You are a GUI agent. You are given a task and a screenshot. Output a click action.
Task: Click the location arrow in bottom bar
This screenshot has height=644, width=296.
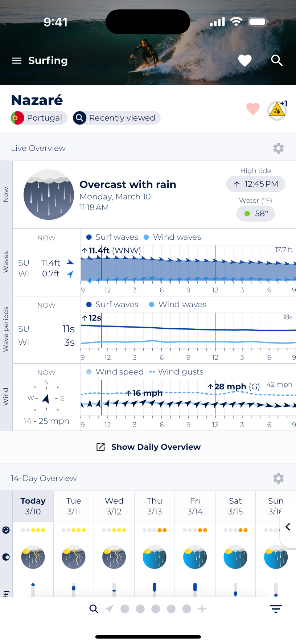tap(109, 608)
